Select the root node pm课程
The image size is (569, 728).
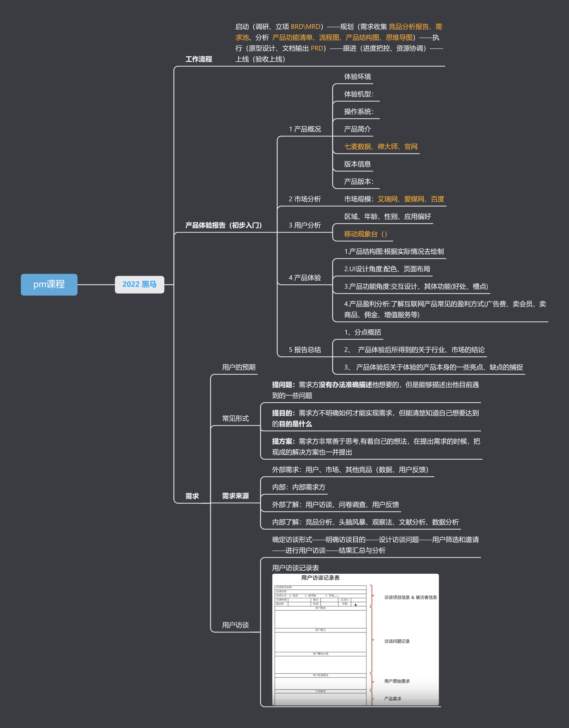pyautogui.click(x=49, y=284)
